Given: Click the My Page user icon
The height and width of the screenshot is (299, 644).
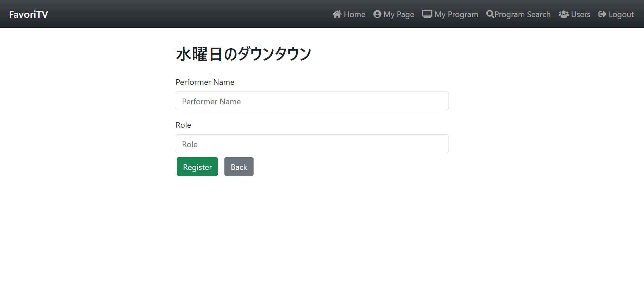Looking at the screenshot, I should tap(377, 14).
